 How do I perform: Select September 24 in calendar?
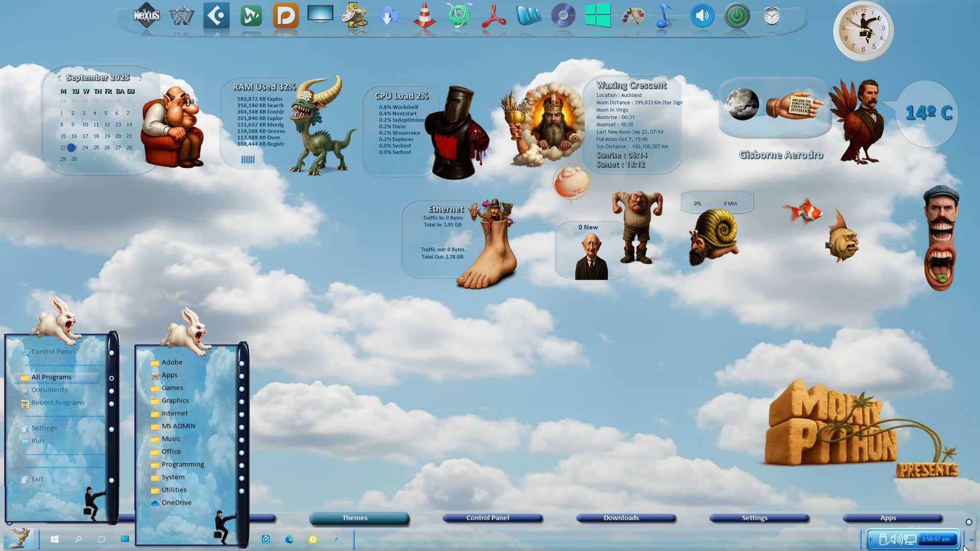[85, 147]
